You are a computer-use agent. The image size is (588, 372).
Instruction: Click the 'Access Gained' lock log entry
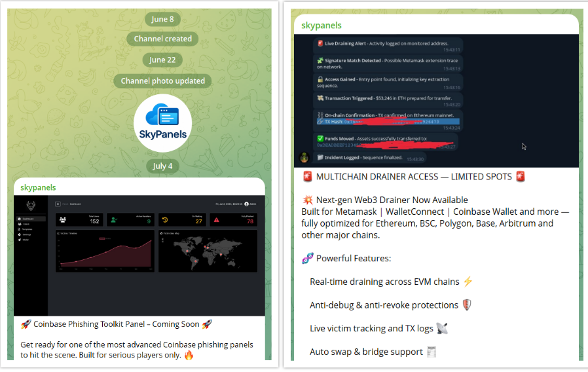[388, 82]
